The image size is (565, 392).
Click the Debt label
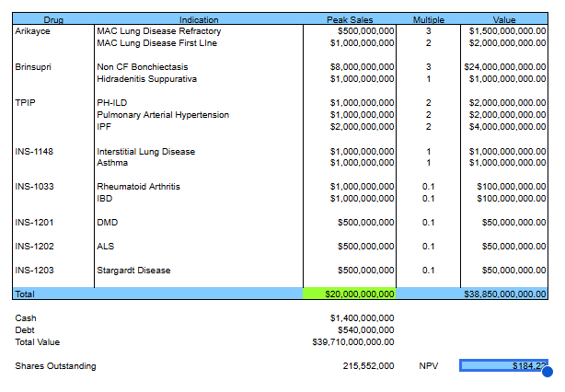point(25,330)
